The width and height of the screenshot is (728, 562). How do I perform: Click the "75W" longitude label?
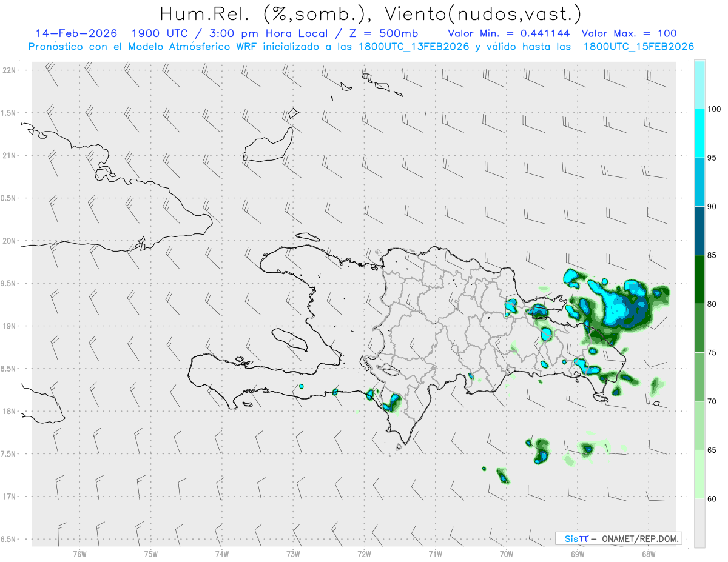point(151,554)
